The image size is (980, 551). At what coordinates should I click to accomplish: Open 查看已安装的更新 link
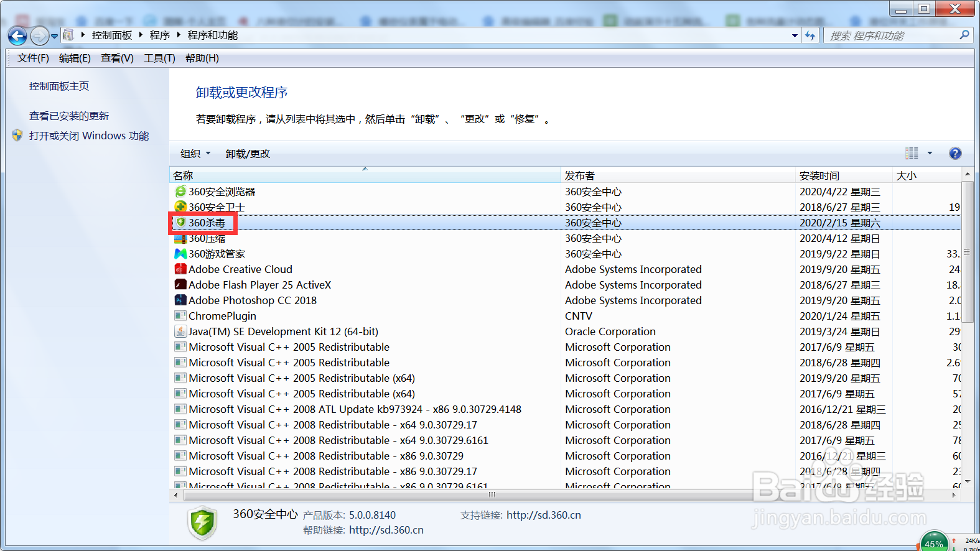pyautogui.click(x=69, y=116)
